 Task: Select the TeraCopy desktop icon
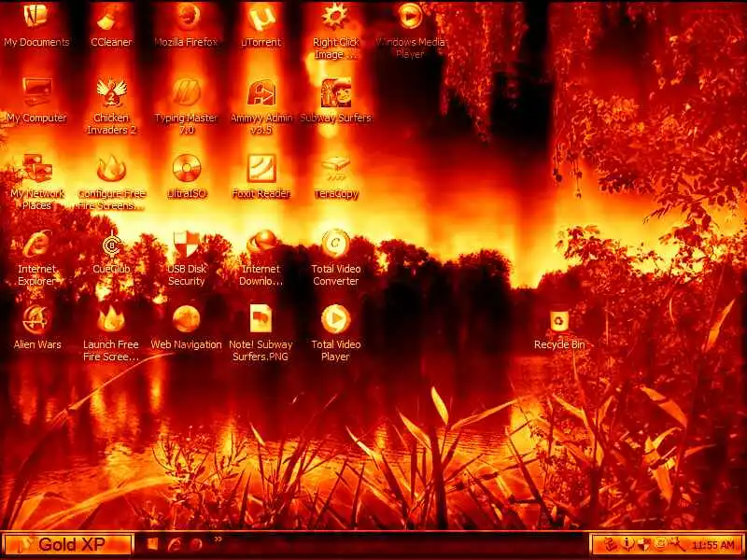tap(336, 176)
